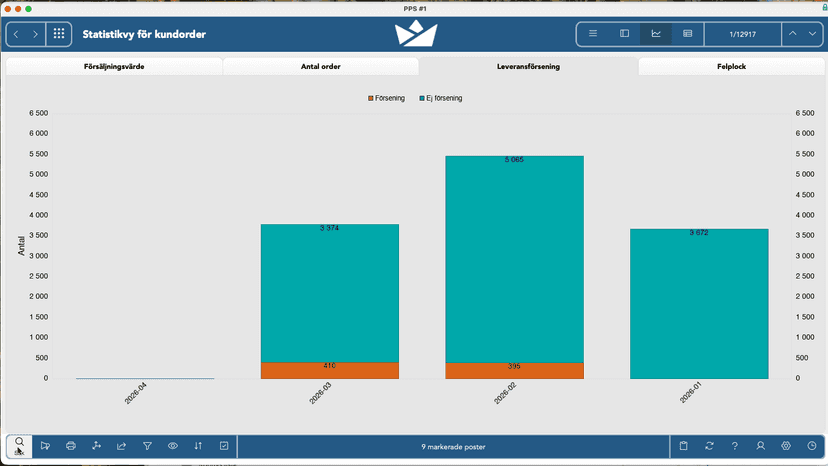828x466 pixels.
Task: Navigate back with the left arrow button
Action: (x=16, y=34)
